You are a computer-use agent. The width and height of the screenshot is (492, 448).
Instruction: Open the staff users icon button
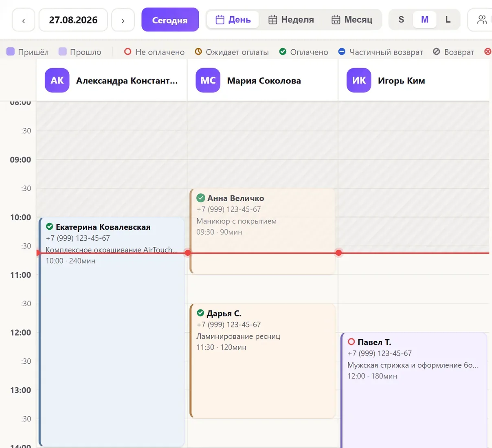click(x=482, y=20)
